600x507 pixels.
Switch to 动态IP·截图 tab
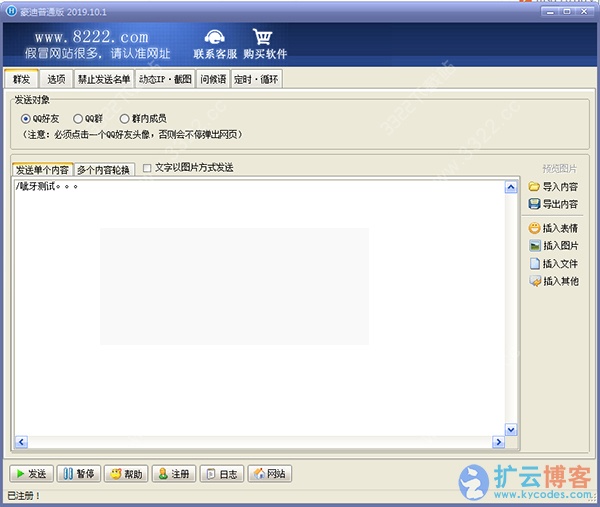pos(165,79)
